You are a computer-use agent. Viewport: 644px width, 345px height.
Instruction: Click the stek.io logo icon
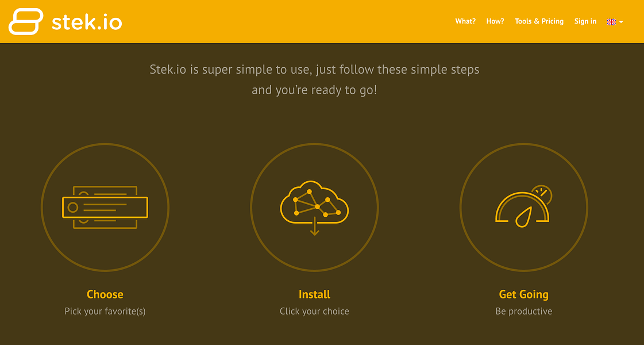click(x=26, y=21)
